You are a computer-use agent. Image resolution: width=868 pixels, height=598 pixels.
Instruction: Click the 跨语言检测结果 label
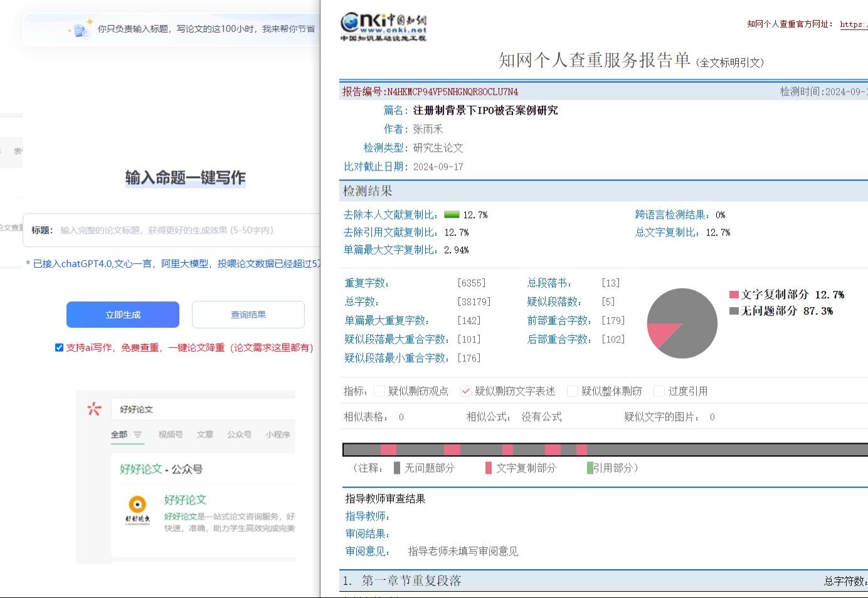672,215
